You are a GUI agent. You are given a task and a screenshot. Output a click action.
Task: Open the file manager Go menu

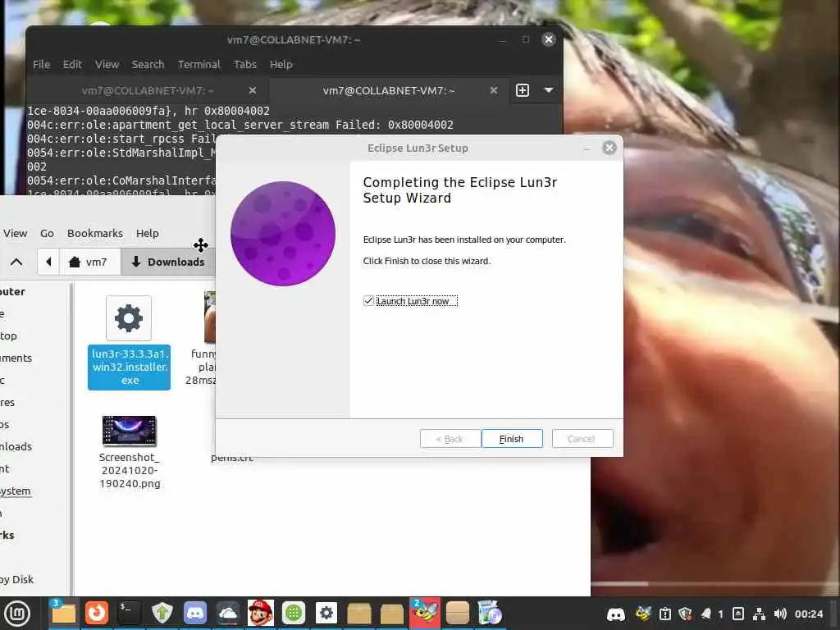(x=47, y=234)
